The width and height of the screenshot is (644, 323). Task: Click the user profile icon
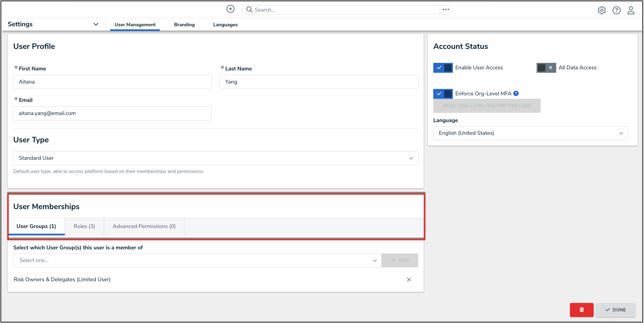pos(631,10)
